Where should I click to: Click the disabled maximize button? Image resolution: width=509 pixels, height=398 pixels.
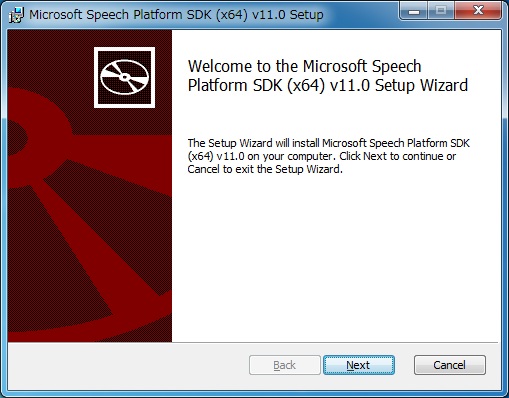tap(441, 11)
